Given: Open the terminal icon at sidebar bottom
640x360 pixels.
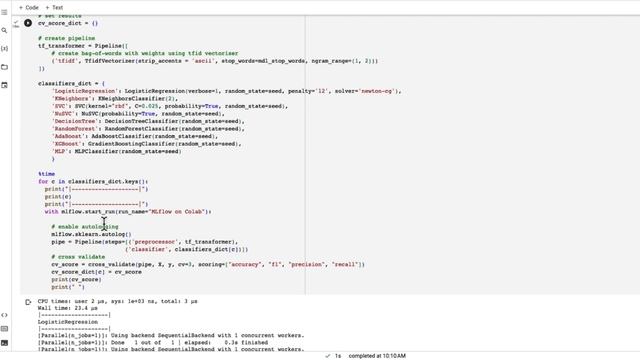Looking at the screenshot, I should [x=4, y=343].
